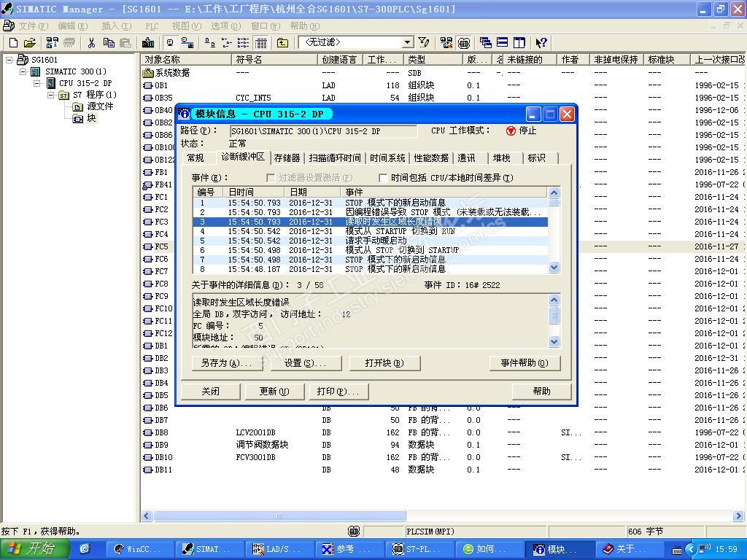
Task: Click the 设置(S)... button
Action: click(x=306, y=363)
